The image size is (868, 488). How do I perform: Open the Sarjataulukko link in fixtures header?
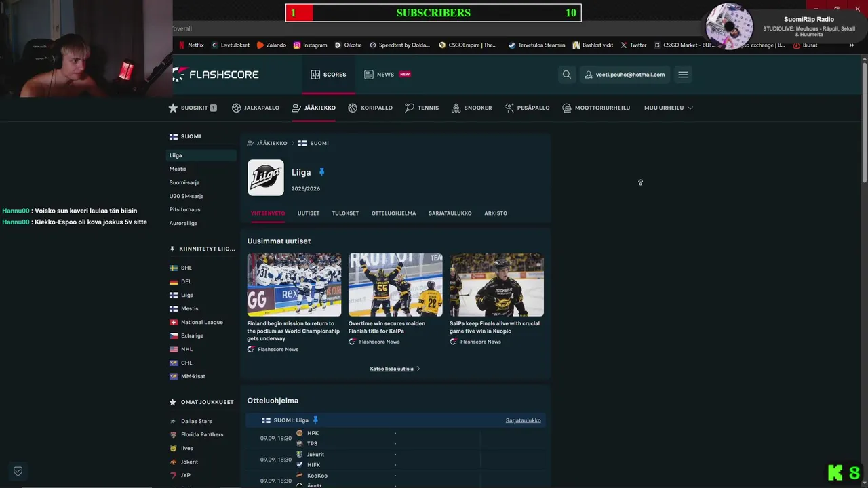point(524,420)
